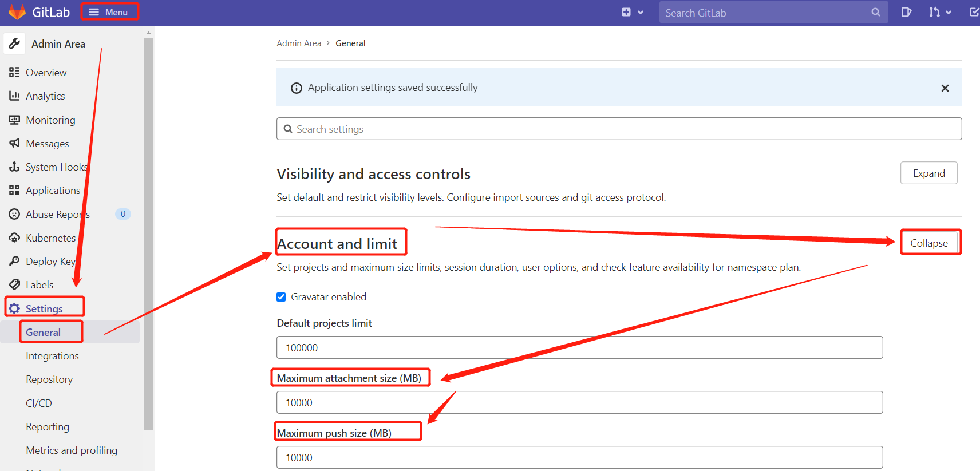Click the Deploy Keys key icon
This screenshot has height=471, width=980.
[14, 261]
